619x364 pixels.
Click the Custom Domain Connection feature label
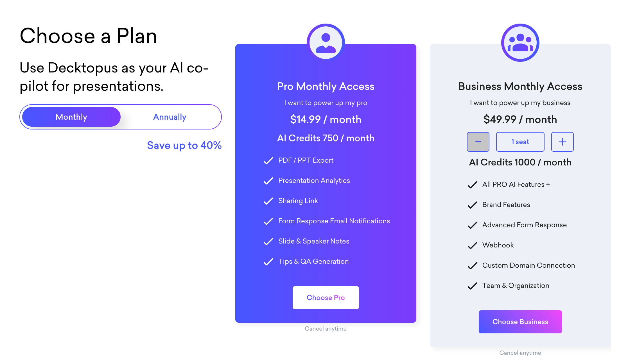528,265
